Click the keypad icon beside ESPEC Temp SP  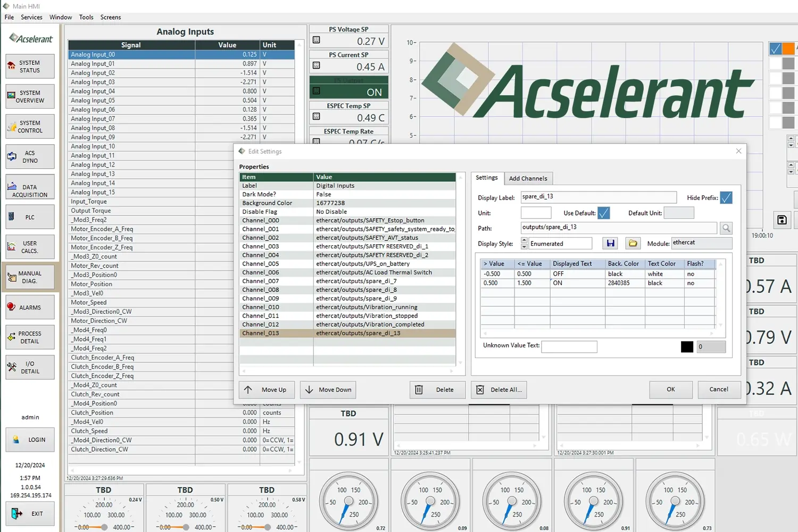(x=317, y=117)
